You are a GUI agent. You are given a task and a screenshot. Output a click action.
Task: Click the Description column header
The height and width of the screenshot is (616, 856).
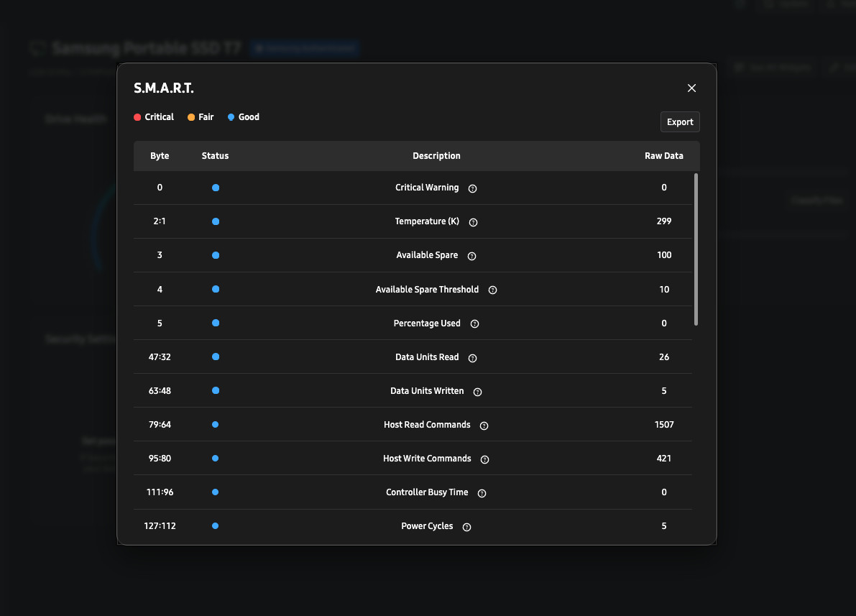click(436, 156)
